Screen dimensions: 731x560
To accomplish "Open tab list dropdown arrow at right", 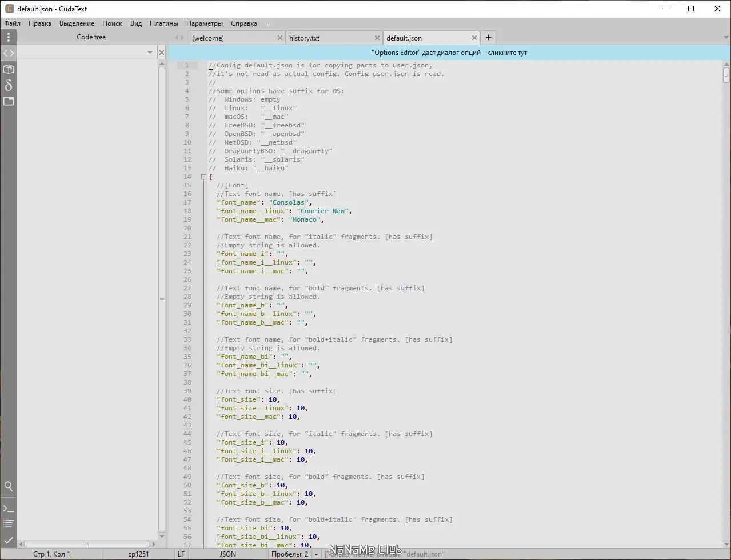I will click(x=726, y=38).
